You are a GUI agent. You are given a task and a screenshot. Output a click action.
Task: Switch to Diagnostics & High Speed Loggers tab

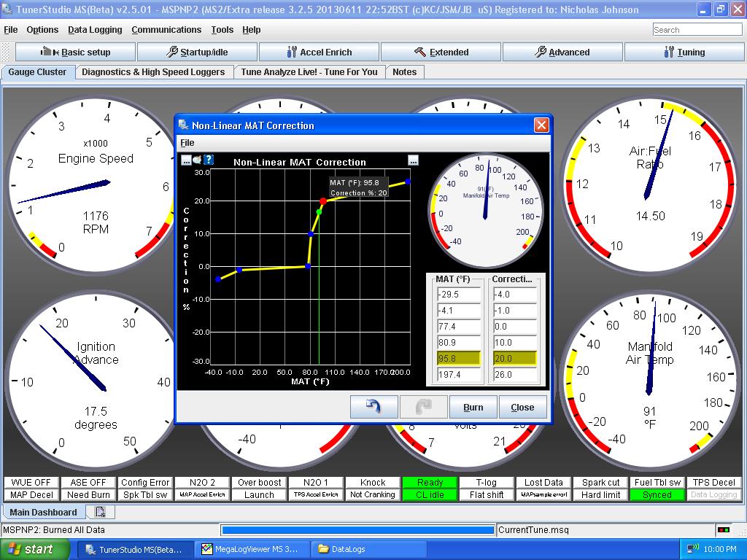coord(153,72)
